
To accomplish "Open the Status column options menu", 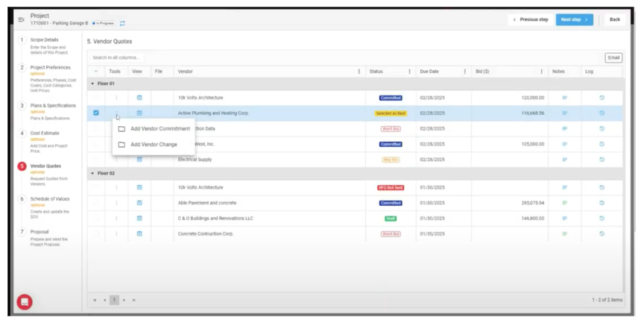I will point(409,72).
